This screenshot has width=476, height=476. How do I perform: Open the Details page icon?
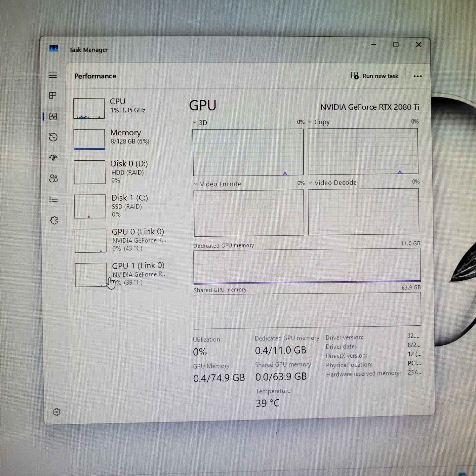point(53,199)
